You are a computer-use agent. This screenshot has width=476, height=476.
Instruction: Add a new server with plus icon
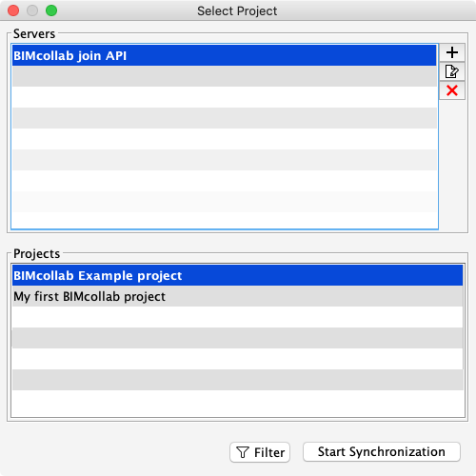(452, 52)
